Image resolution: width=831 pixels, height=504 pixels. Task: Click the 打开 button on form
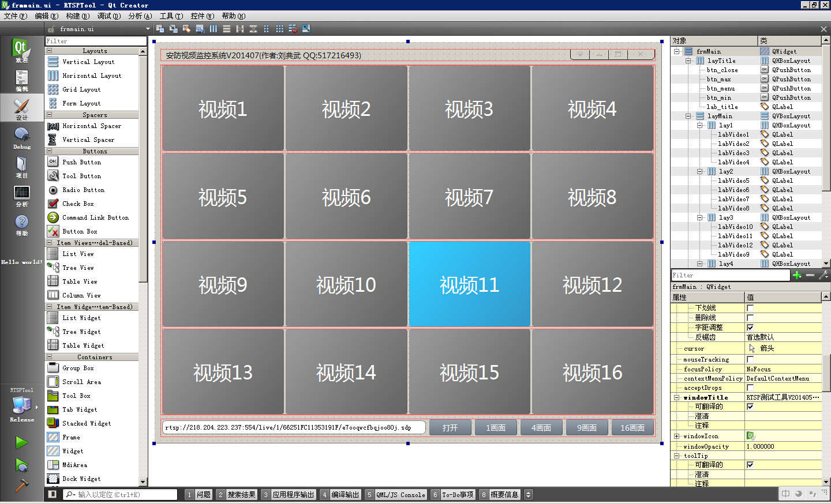click(450, 427)
